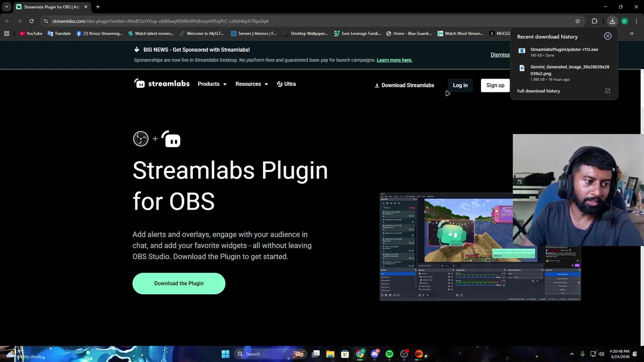This screenshot has width=644, height=362.
Task: Open the YouTube bookmark
Action: (x=31, y=34)
